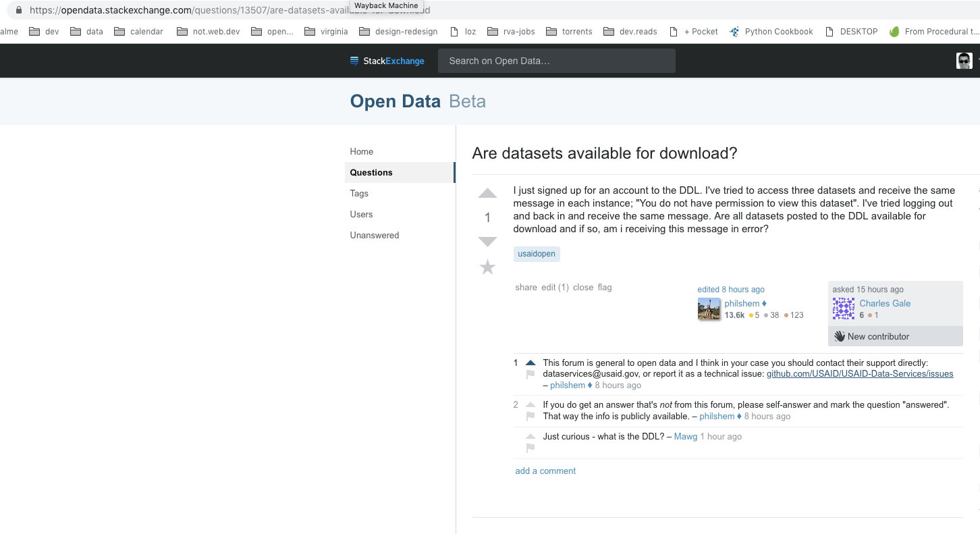Image resolution: width=980 pixels, height=534 pixels.
Task: Click the StackExchange logo
Action: (387, 61)
